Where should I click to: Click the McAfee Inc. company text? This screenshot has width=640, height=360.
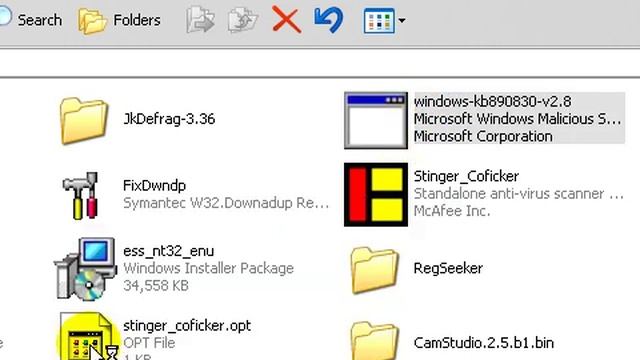click(x=452, y=211)
